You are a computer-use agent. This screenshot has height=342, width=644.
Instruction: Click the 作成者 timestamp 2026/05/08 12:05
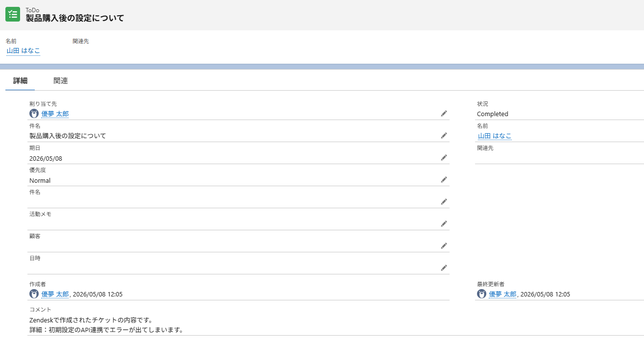point(97,294)
